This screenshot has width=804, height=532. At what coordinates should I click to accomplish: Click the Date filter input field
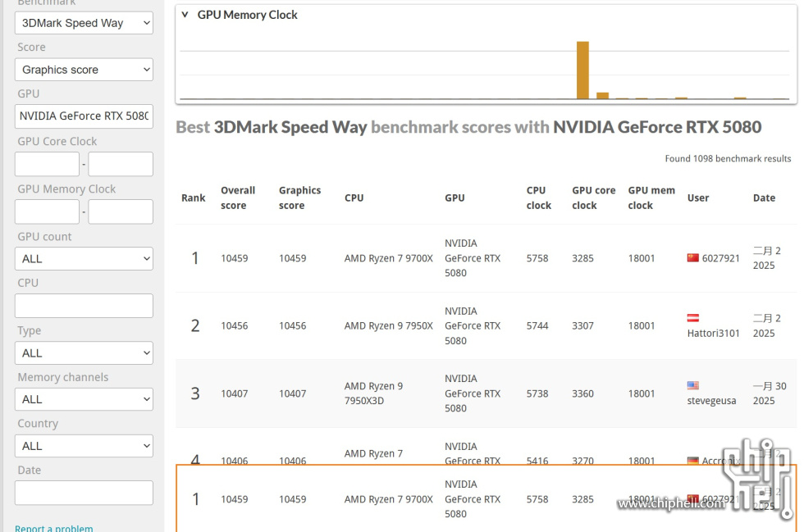point(84,493)
